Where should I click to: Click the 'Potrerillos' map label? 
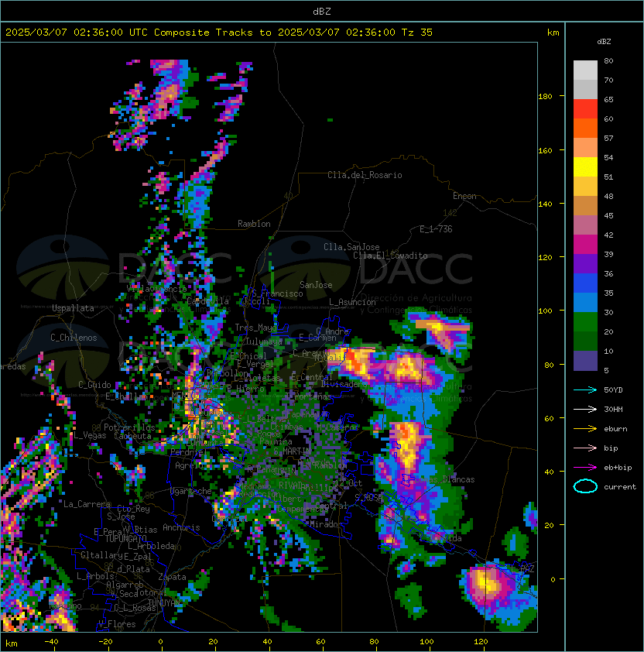pos(129,427)
